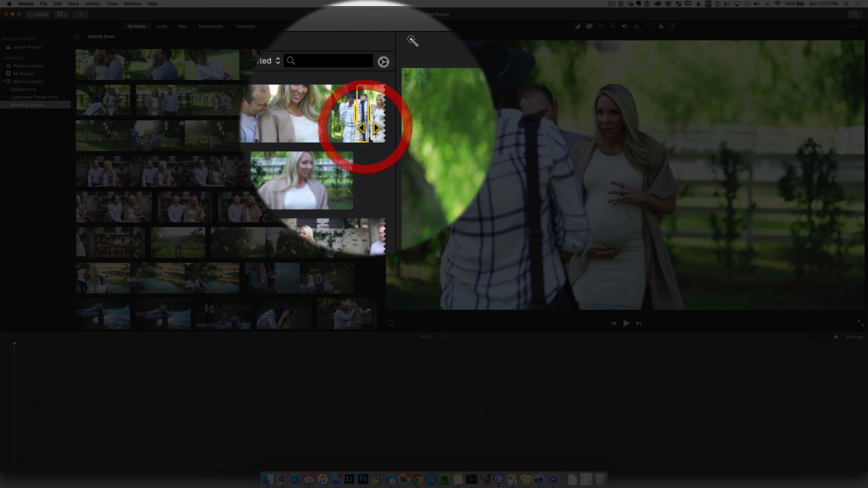Launch Photoshop from the Dock

click(x=363, y=479)
